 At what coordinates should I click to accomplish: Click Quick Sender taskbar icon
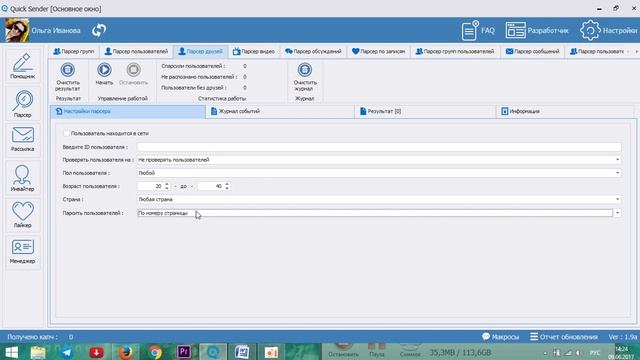tap(213, 352)
